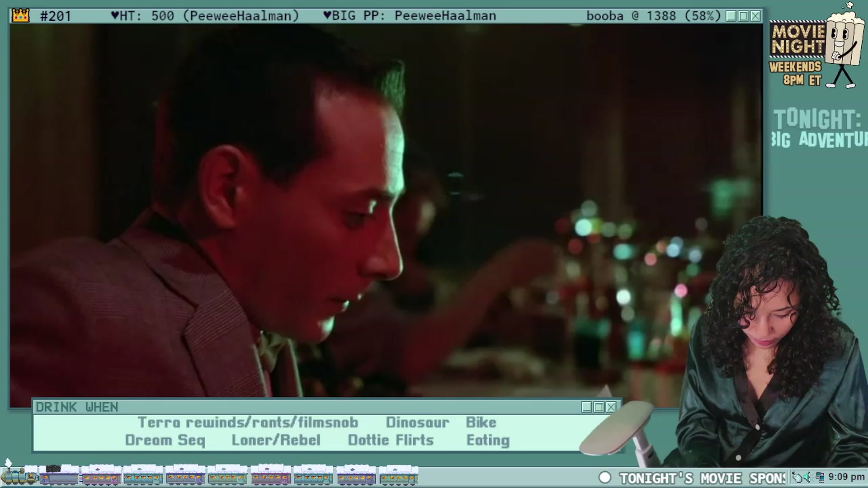Click the "Loner/Rebel" drink rule

pyautogui.click(x=276, y=440)
